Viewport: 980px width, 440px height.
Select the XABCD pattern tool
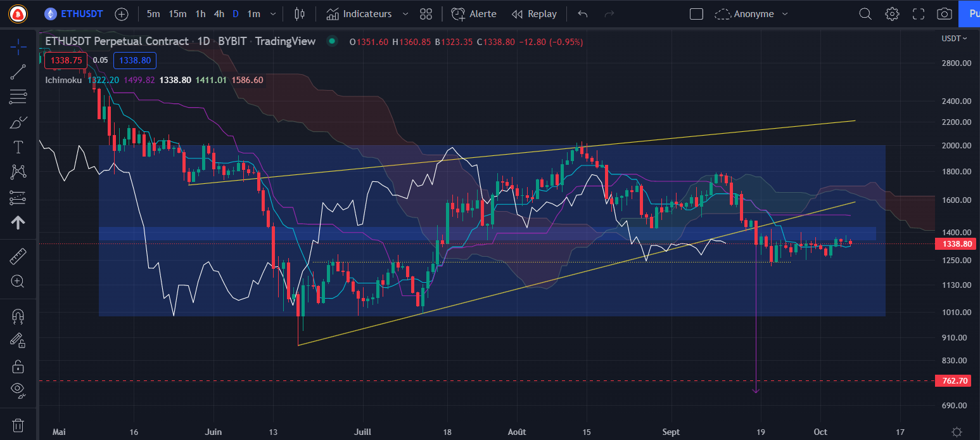tap(18, 172)
